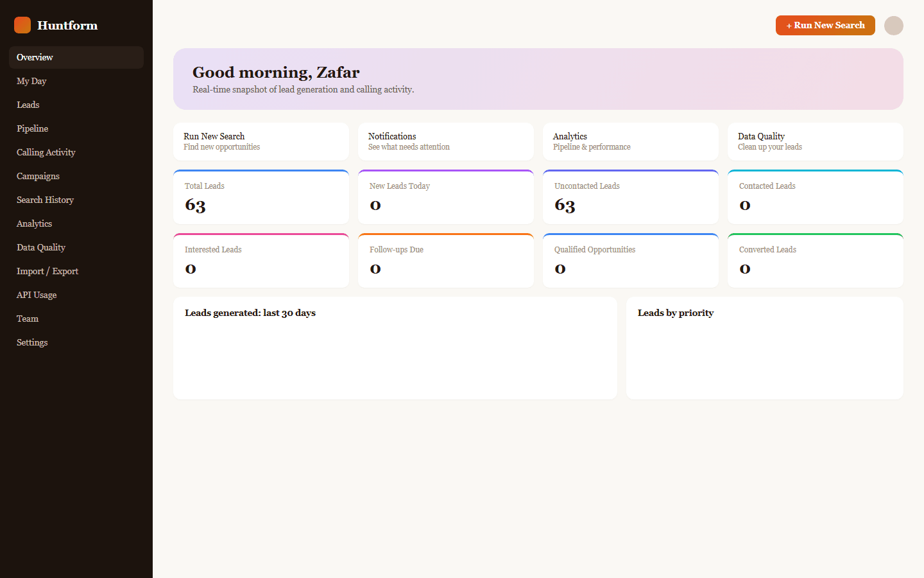Open My Day from sidebar

tap(76, 81)
